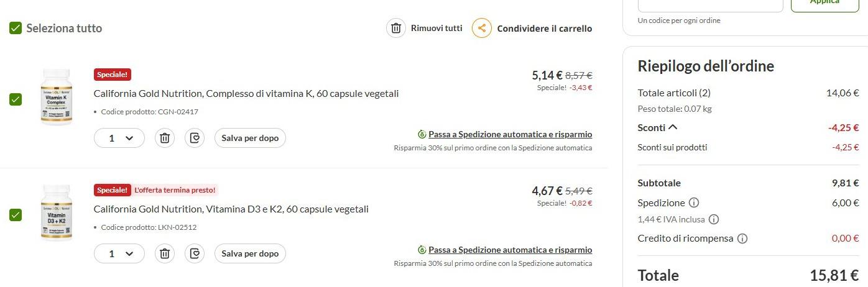Click the share icon for Condividere il carrello
The width and height of the screenshot is (868, 287).
(x=481, y=28)
